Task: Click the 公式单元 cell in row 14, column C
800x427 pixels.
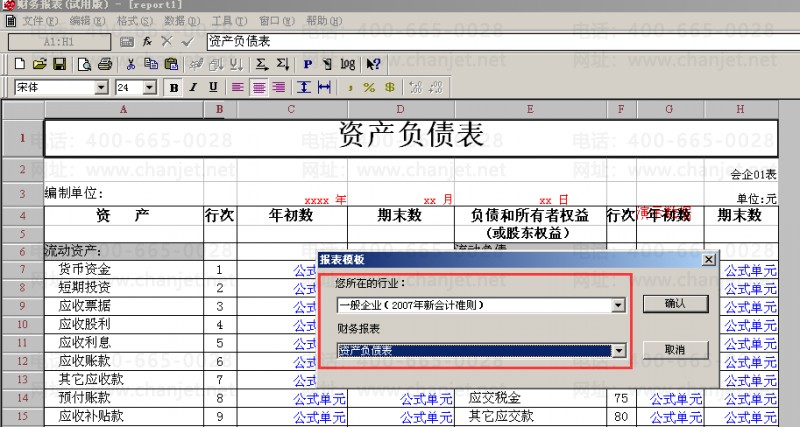Action: click(x=292, y=398)
